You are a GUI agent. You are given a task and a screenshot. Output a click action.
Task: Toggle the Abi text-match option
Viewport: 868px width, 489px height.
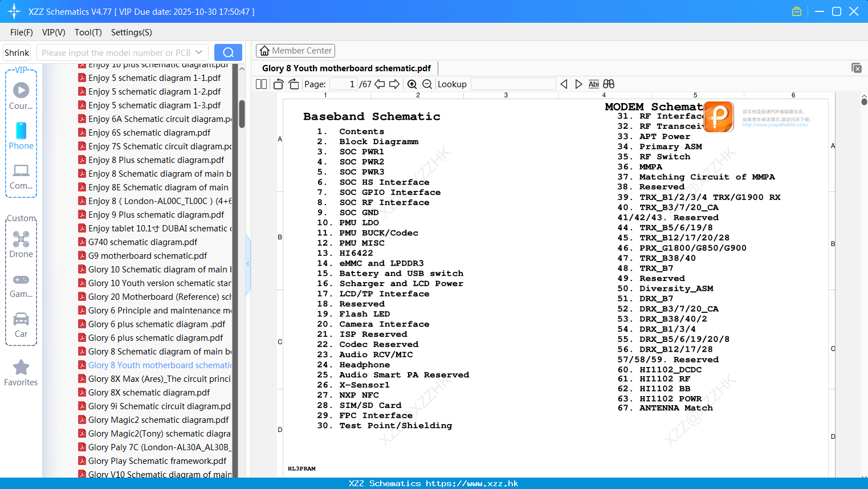[593, 84]
